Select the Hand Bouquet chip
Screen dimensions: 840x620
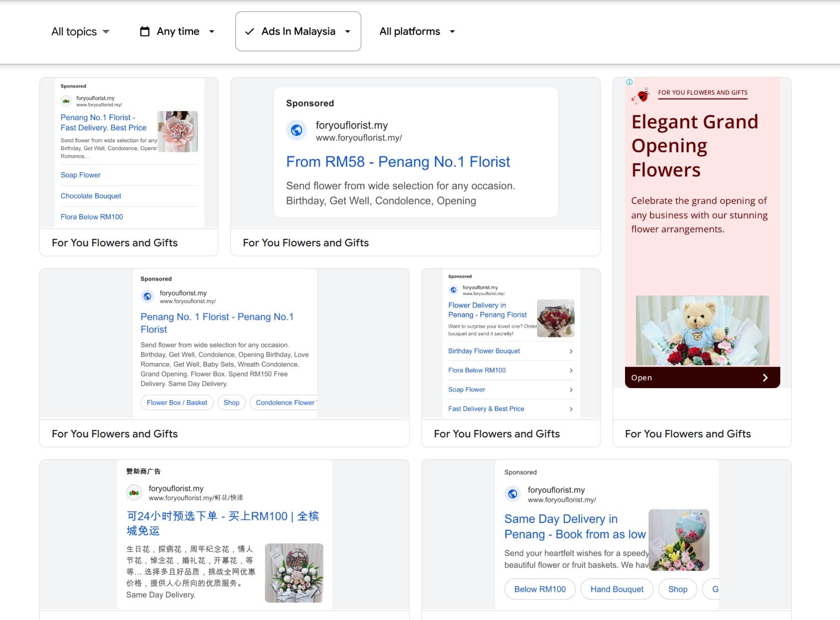[x=617, y=589]
